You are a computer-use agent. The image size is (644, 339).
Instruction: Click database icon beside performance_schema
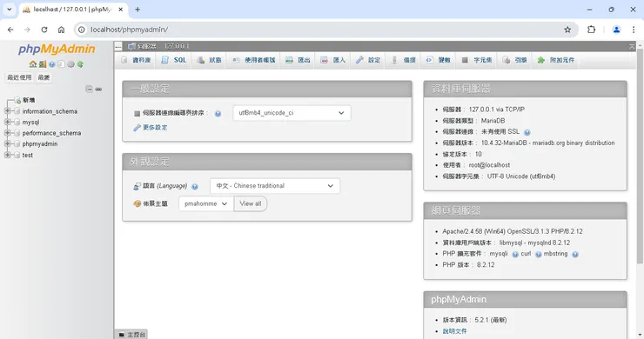17,133
